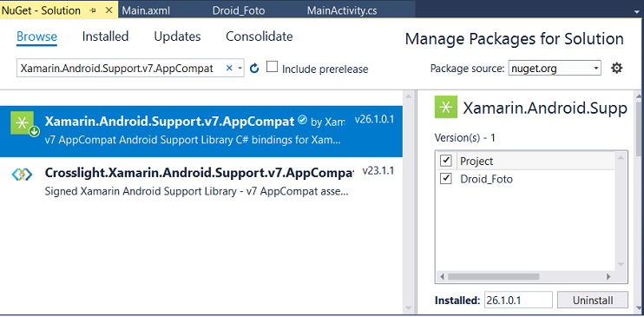Screen dimensions: 644x317
Task: Click the verified badge next to Xamarin.Android.Support.v7.AppCompat
Action: pos(302,120)
